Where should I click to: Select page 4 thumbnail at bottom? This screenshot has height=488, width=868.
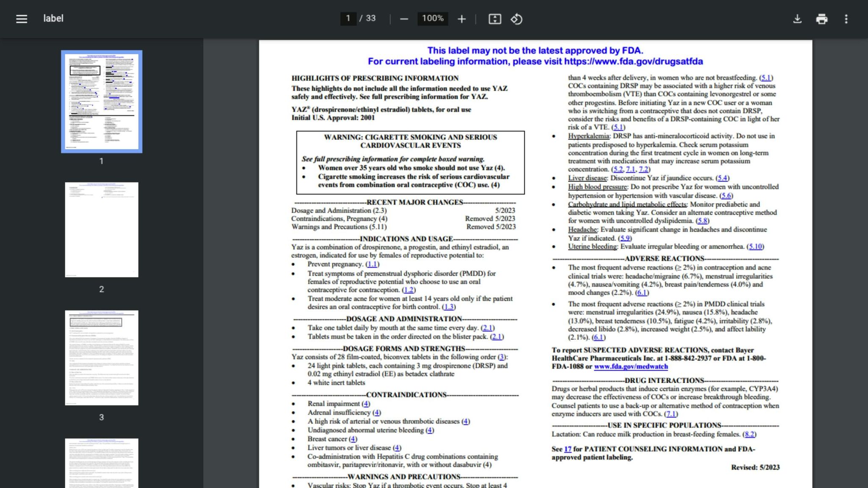[x=102, y=463]
